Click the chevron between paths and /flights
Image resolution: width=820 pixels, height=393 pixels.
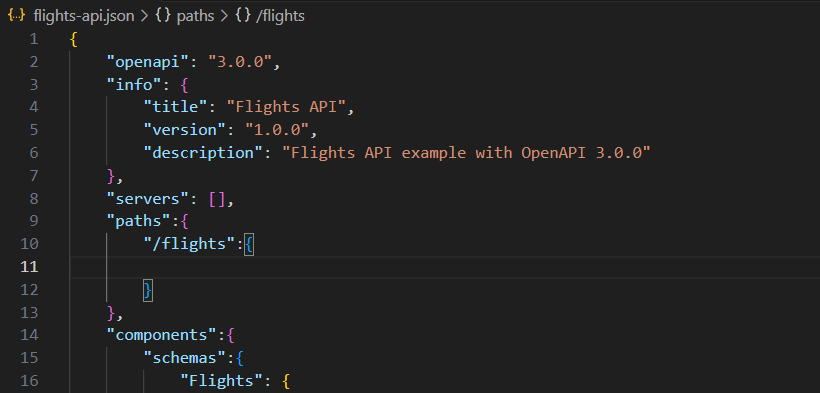(x=224, y=16)
